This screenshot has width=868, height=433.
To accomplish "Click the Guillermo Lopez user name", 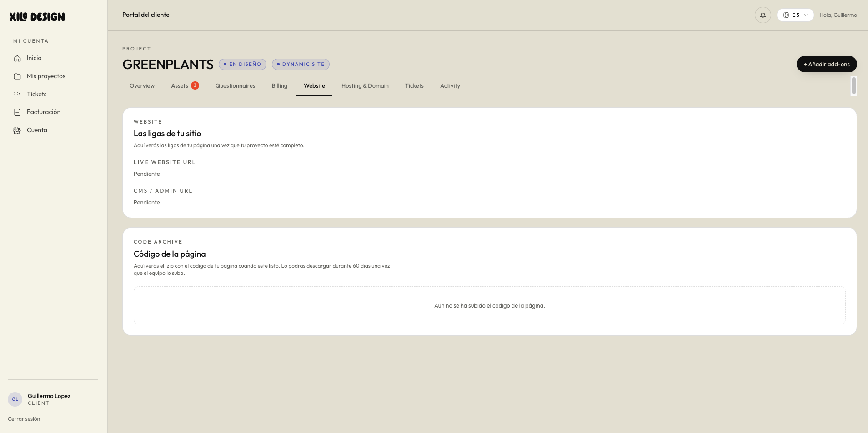I will [49, 396].
